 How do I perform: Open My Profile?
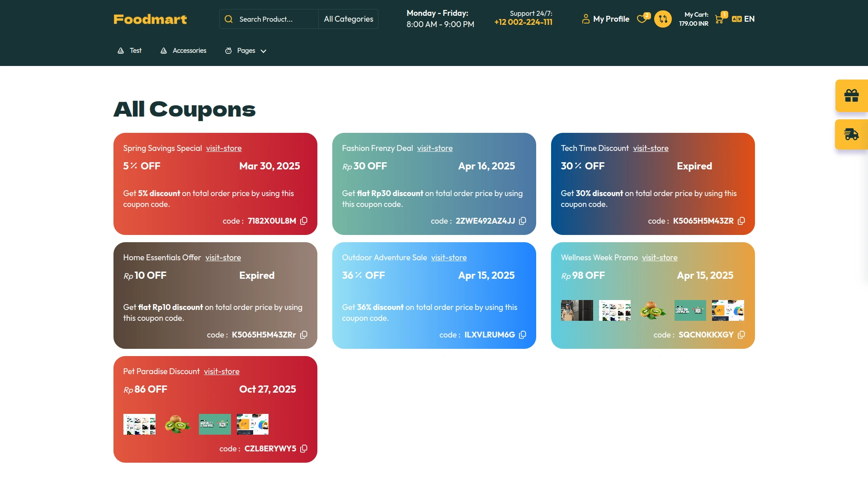[x=605, y=19]
